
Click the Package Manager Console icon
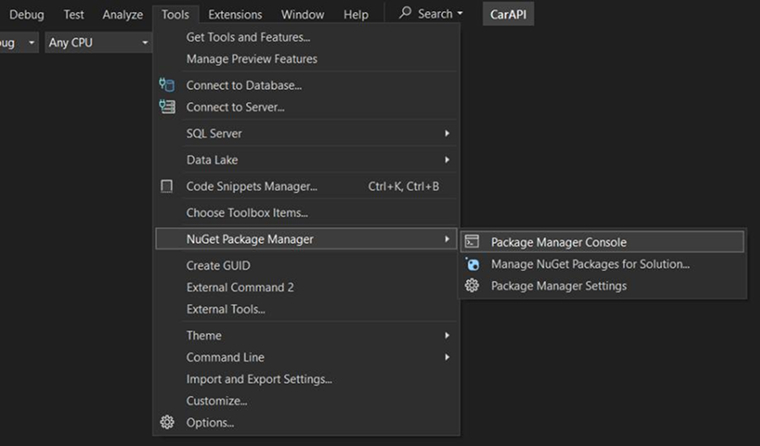472,241
